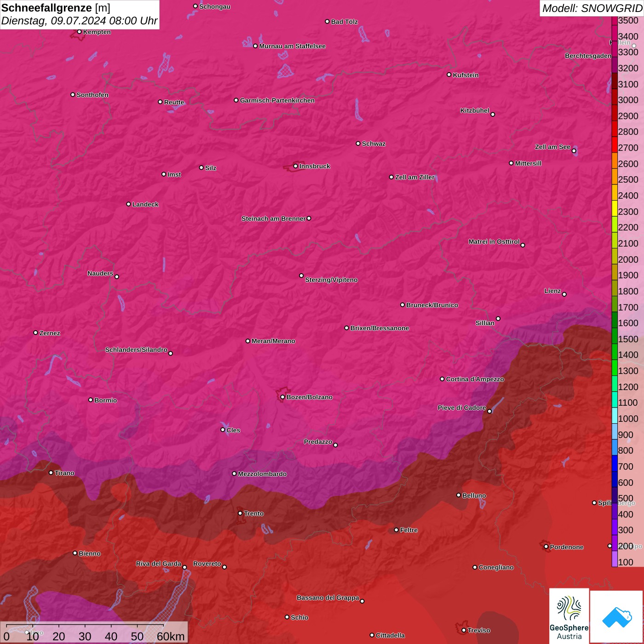
Task: Pick the blue 700 legend color
Action: pos(615,463)
